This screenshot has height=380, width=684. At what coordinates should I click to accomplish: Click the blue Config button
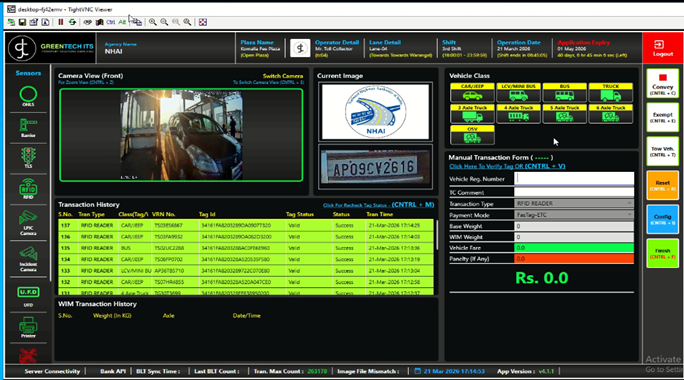click(x=663, y=219)
